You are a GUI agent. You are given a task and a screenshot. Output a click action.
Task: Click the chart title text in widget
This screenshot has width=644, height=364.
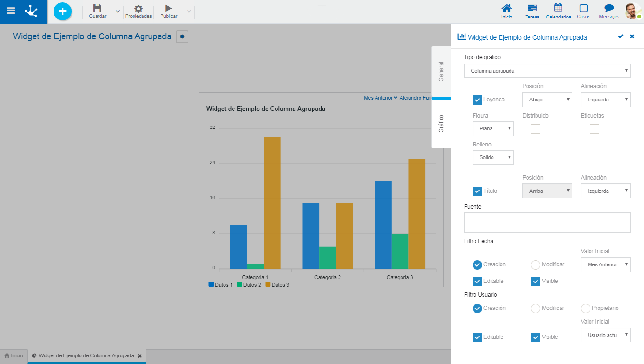point(266,109)
